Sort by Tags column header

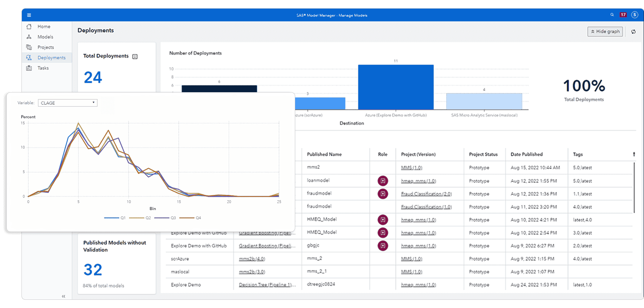pyautogui.click(x=578, y=154)
